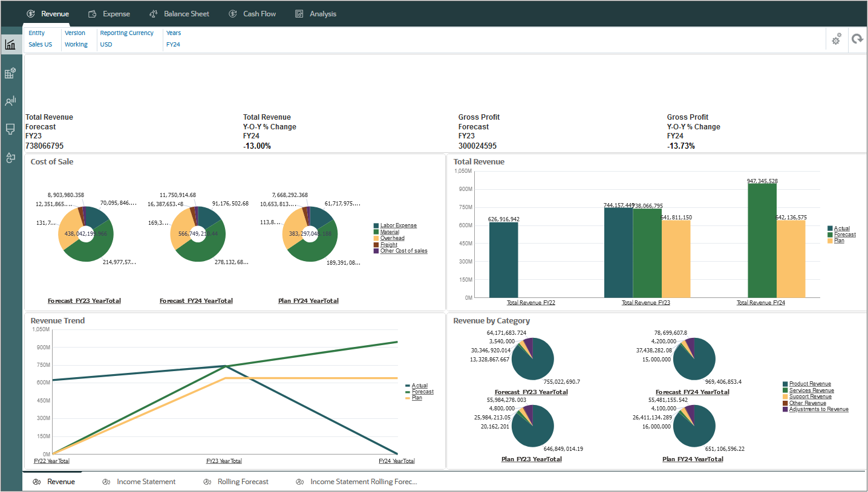This screenshot has height=492, width=868.
Task: Refresh the dashboard with the circular arrow icon
Action: click(x=858, y=39)
